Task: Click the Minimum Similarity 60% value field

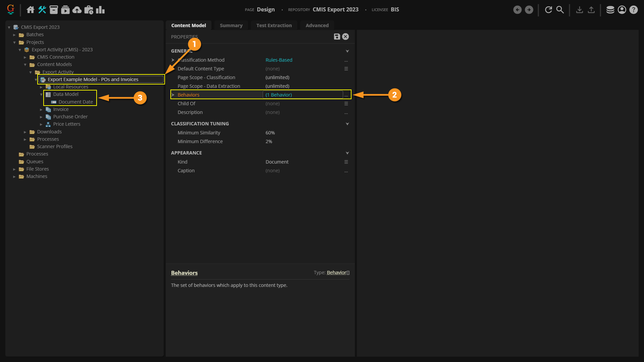Action: coord(270,133)
